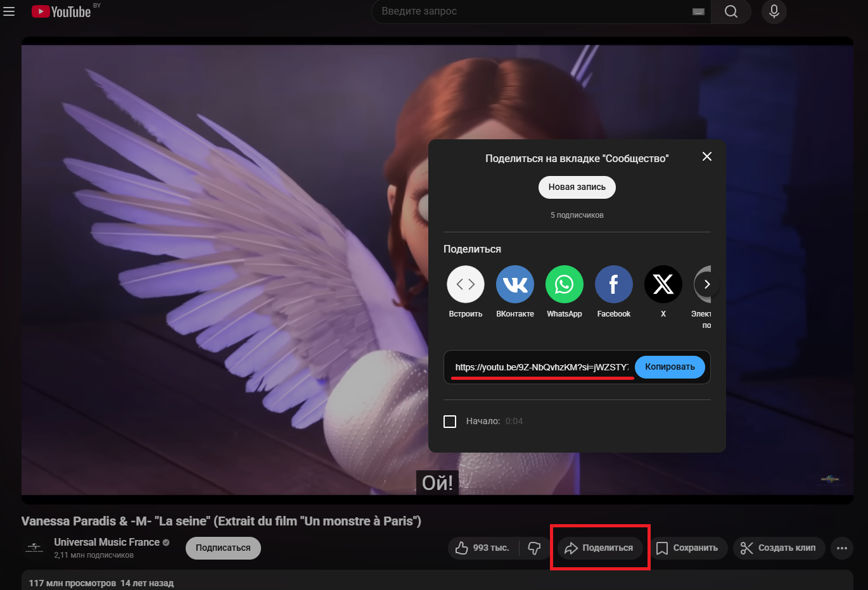Start voice search with microphone icon
868x590 pixels.
(774, 11)
